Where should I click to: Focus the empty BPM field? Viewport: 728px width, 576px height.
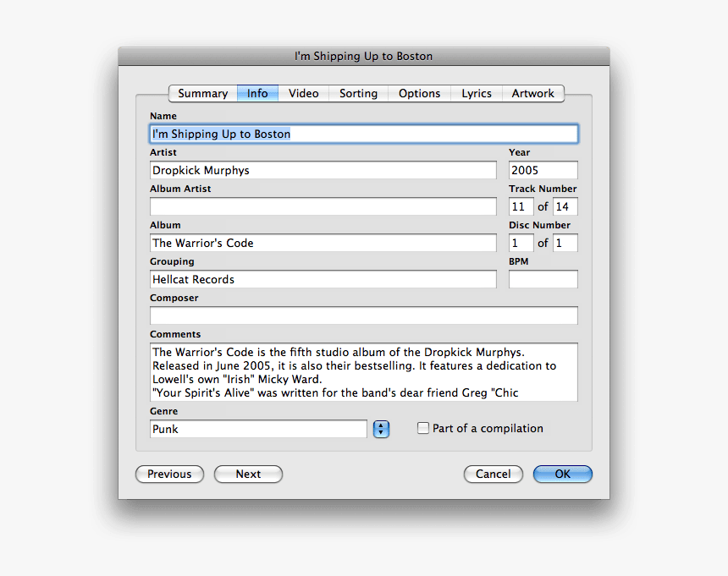click(543, 279)
